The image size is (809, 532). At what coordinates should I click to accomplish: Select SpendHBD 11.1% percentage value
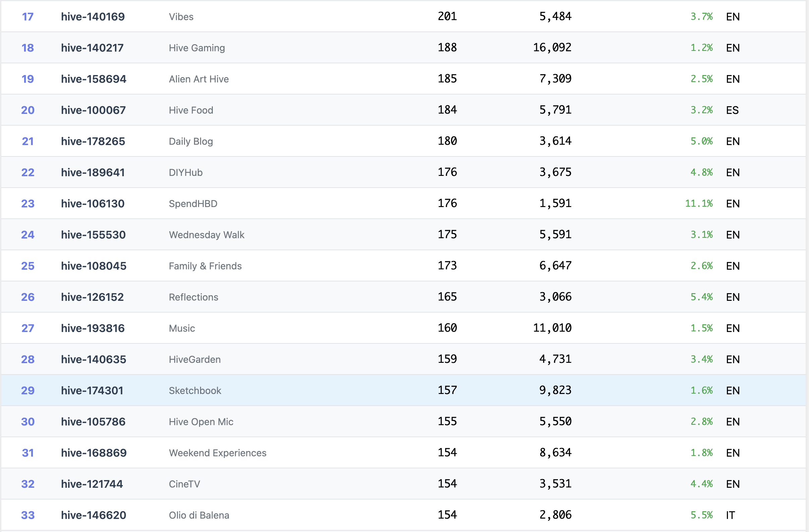coord(698,203)
